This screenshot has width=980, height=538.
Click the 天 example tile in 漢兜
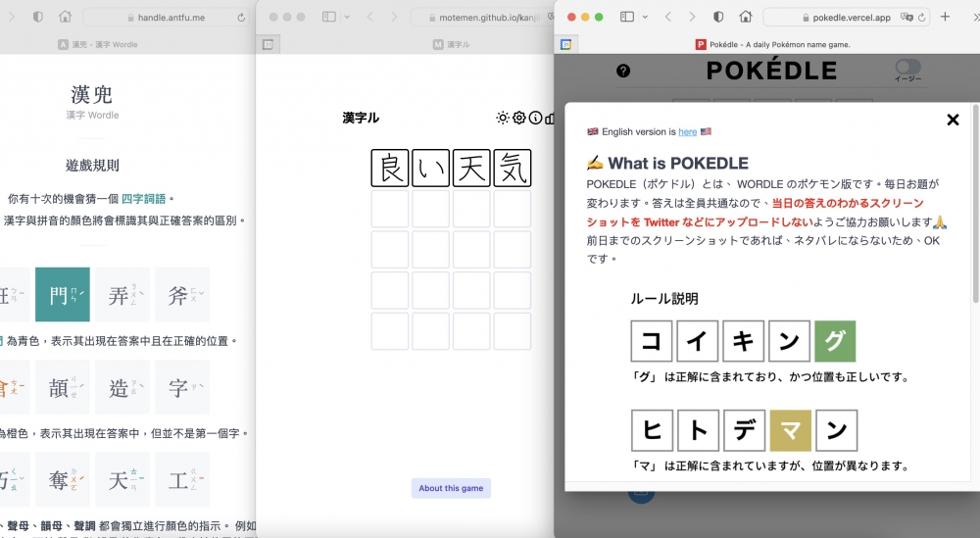coord(122,479)
